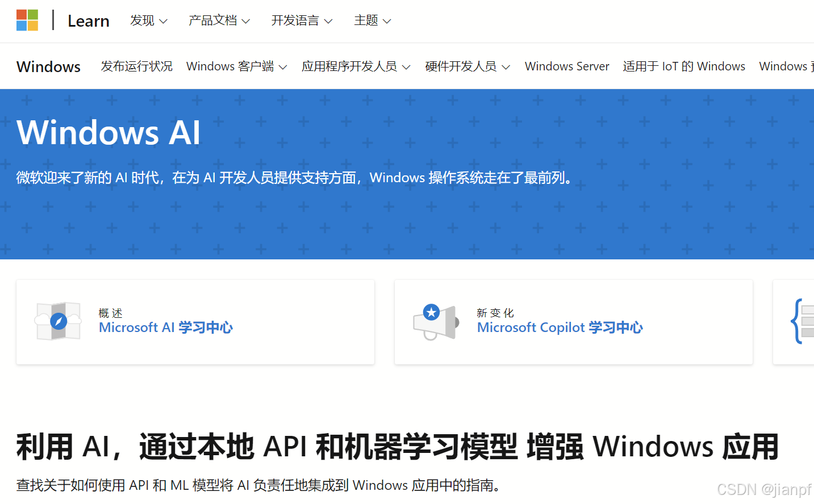Expand the 应用程序开发人员 menu
This screenshot has height=504, width=814.
pyautogui.click(x=356, y=66)
